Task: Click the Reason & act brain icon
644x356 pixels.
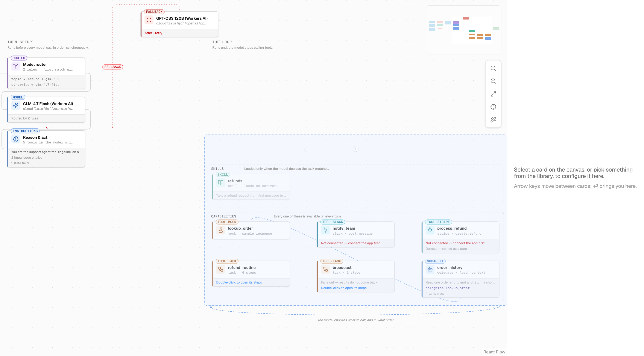Action: [16, 139]
